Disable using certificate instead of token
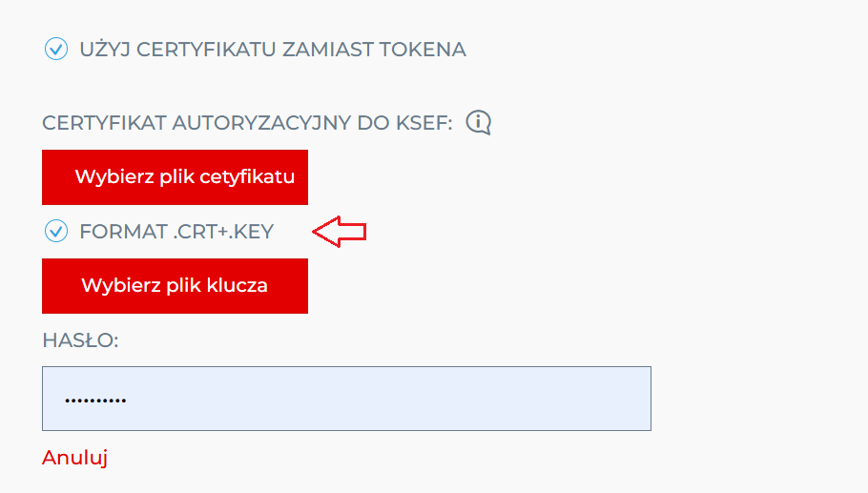The height and width of the screenshot is (493, 868). click(56, 49)
